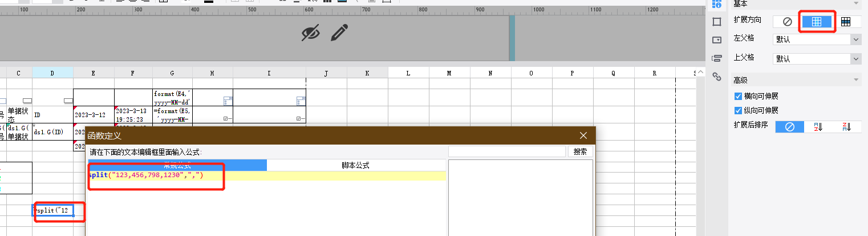The height and width of the screenshot is (236, 868).
Task: Choose descending Z-A sort after expansion
Action: click(847, 127)
